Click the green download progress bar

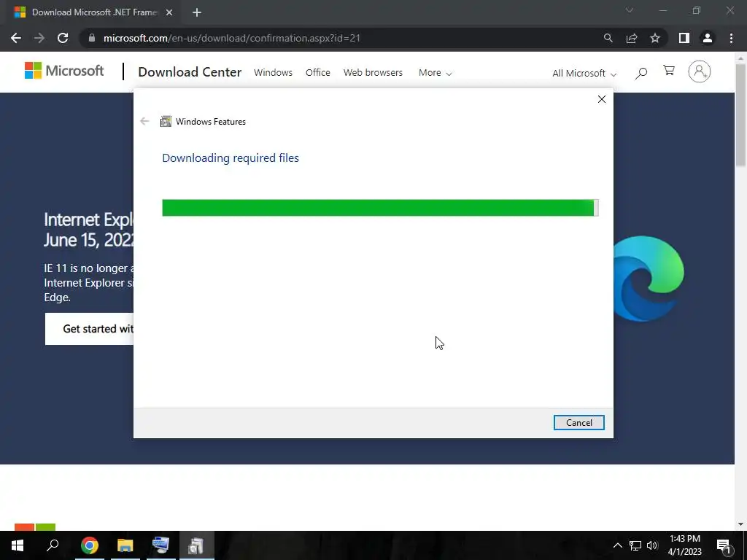[x=380, y=208]
